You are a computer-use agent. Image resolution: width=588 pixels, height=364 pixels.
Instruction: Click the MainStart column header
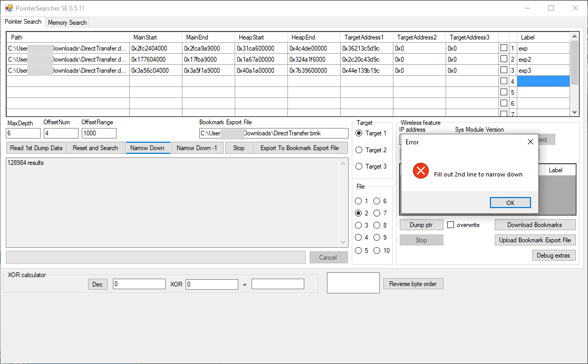[x=156, y=37]
